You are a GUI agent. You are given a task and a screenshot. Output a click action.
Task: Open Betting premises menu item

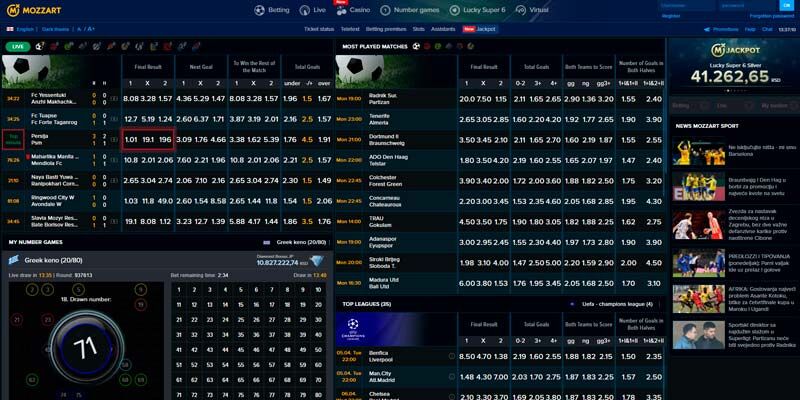pyautogui.click(x=386, y=29)
